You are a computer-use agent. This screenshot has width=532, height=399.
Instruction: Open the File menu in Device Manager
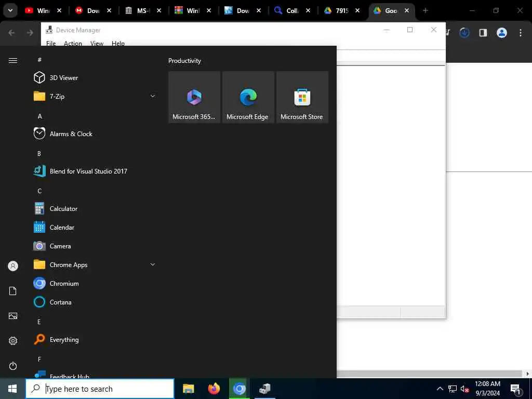click(x=51, y=43)
